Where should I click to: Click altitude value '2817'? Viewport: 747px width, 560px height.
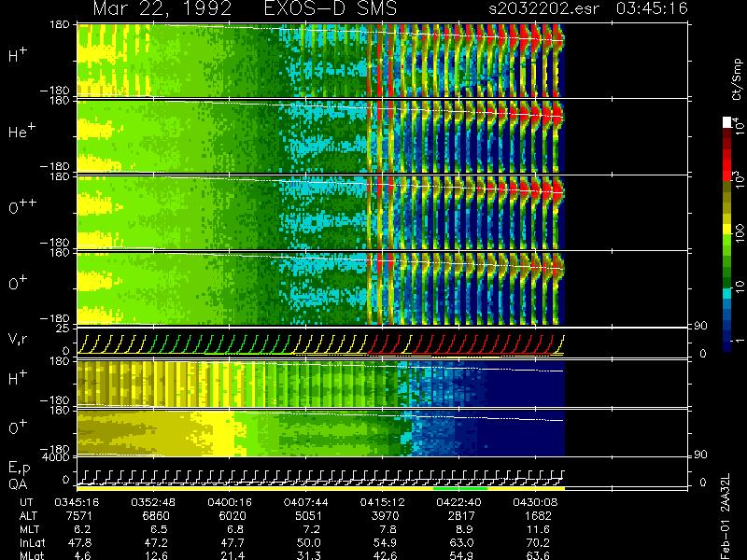[x=461, y=516]
